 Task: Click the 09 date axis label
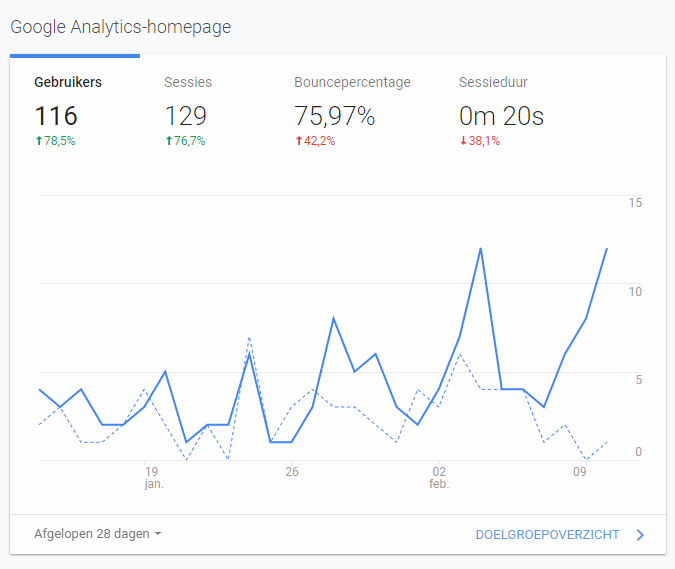click(579, 472)
